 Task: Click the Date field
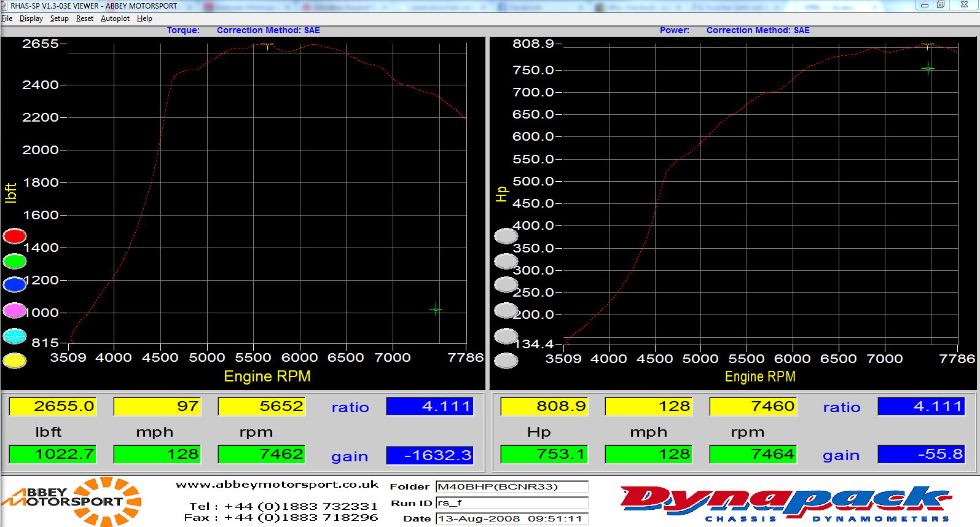(x=512, y=518)
